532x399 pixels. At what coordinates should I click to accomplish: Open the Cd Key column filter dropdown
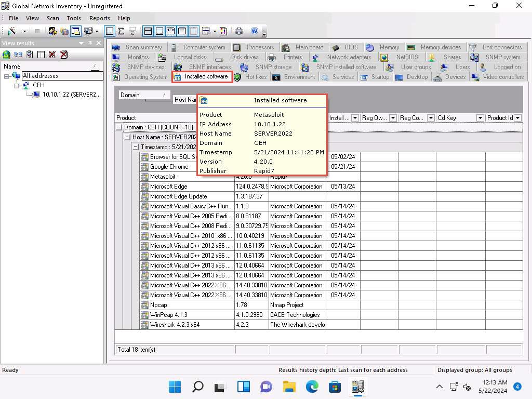(x=480, y=118)
